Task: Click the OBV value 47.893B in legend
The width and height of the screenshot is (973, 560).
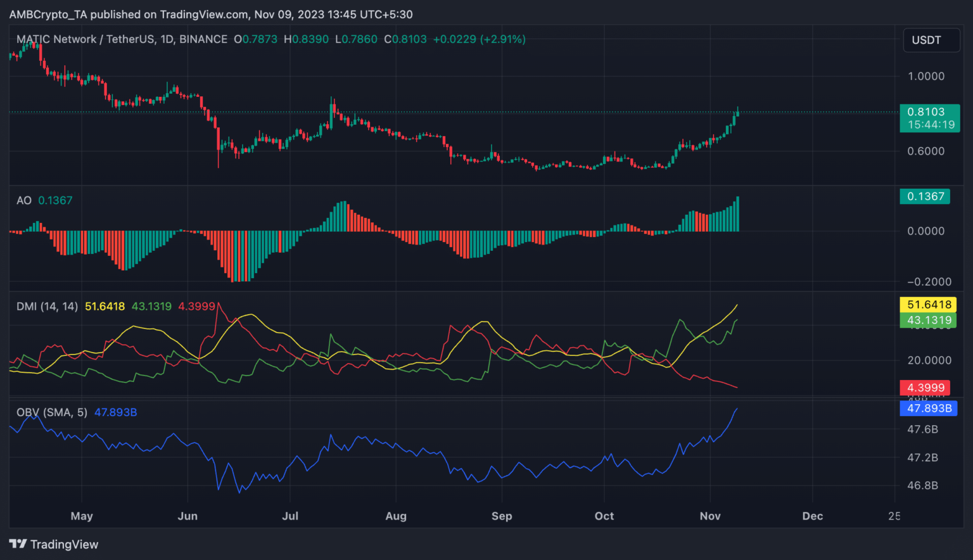Action: tap(115, 412)
